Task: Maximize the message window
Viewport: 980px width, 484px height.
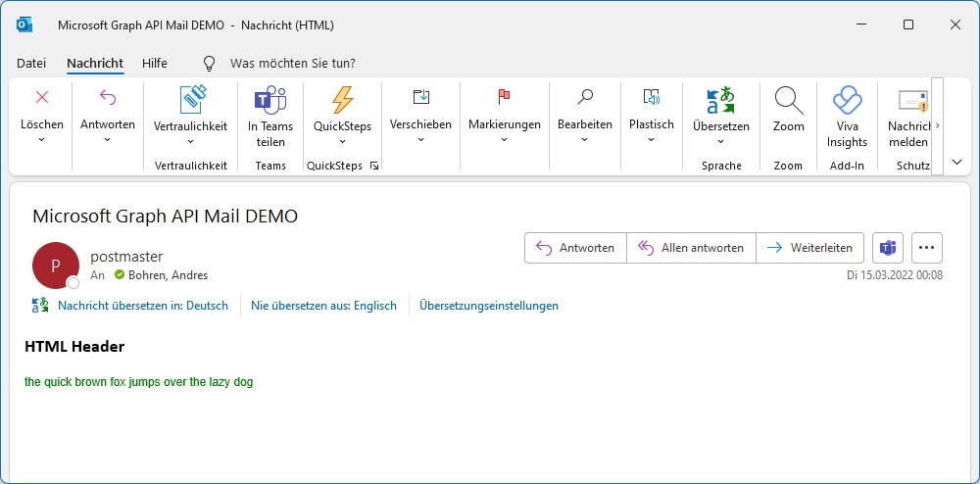Action: click(x=908, y=24)
